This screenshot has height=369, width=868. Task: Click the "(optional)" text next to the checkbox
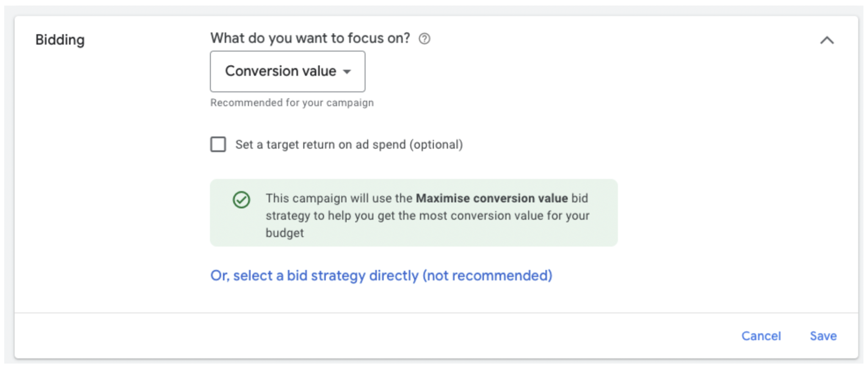click(436, 145)
